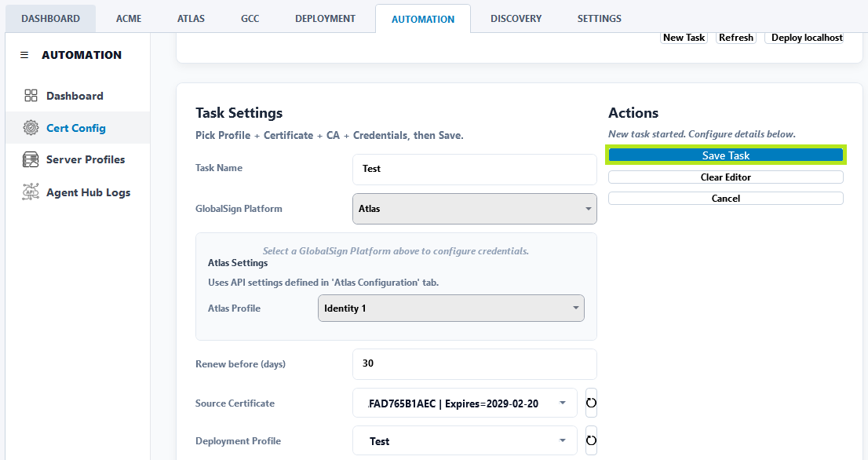Click the Cert Config gear icon
The image size is (868, 460).
31,128
